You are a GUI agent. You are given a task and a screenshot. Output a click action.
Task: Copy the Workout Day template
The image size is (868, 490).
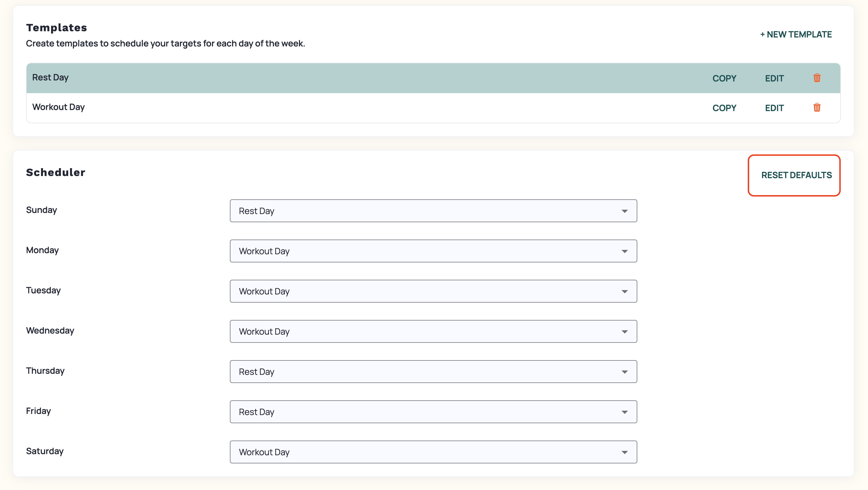[x=724, y=108]
